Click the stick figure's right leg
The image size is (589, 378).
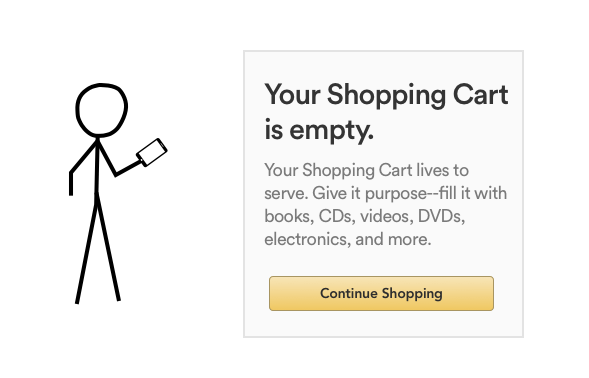coord(108,248)
